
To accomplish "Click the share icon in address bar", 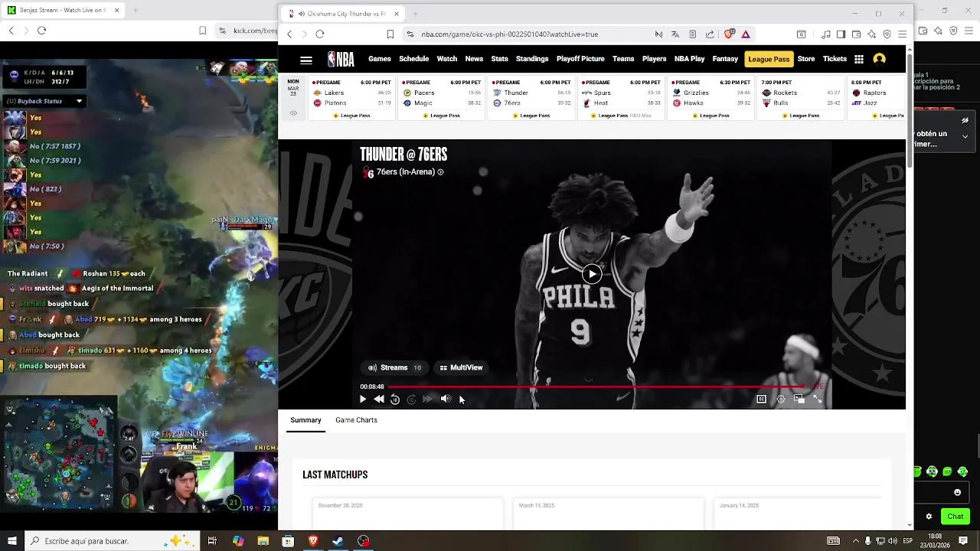I will [710, 34].
